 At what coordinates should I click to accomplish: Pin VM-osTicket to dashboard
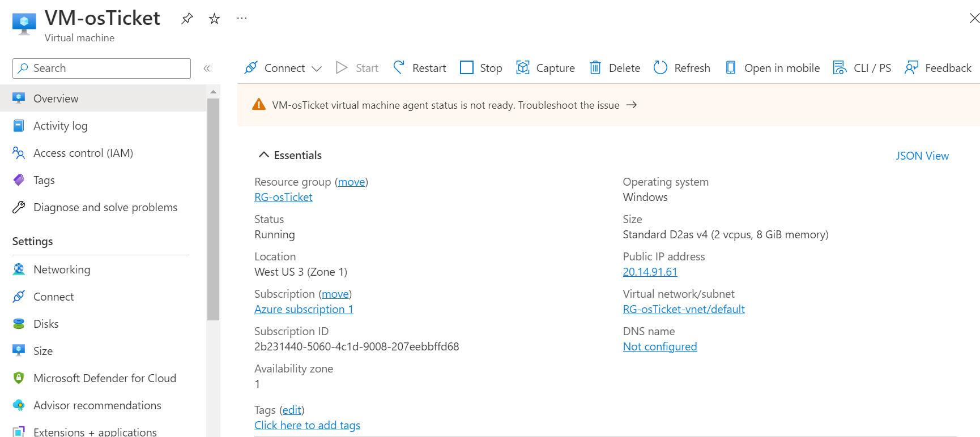click(187, 19)
